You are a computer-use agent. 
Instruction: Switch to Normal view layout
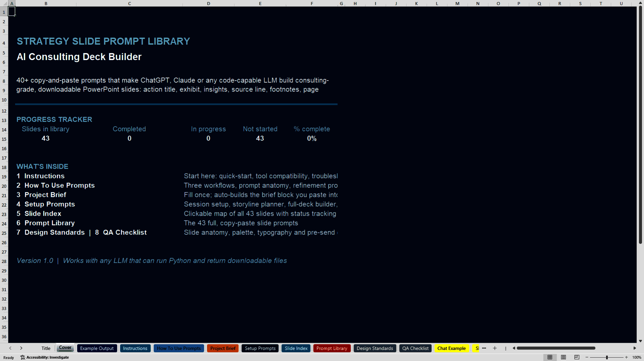(x=550, y=357)
